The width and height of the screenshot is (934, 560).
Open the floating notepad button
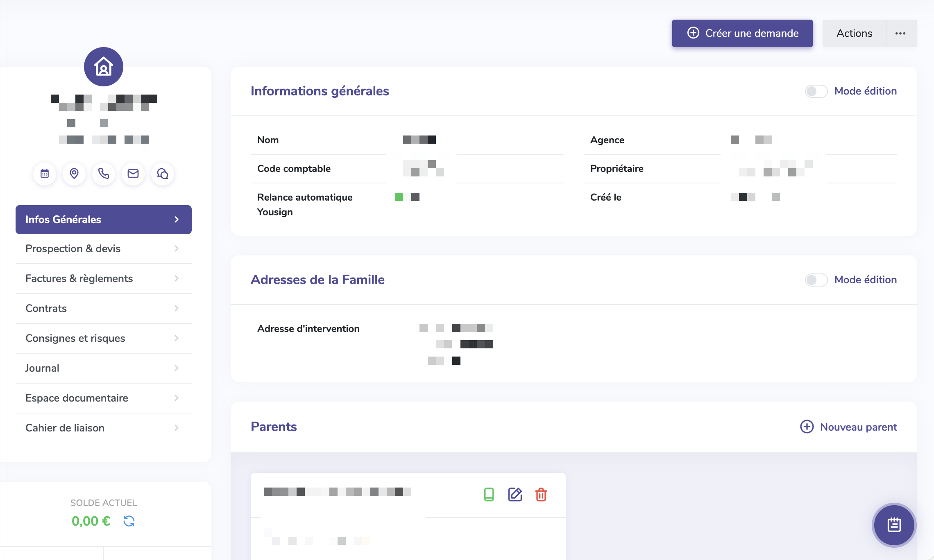pos(894,525)
